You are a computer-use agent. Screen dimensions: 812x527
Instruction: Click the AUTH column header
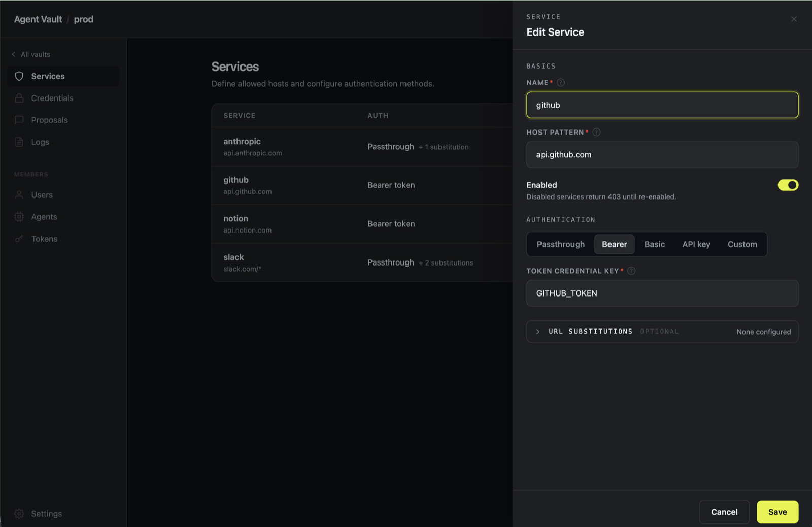tap(378, 116)
